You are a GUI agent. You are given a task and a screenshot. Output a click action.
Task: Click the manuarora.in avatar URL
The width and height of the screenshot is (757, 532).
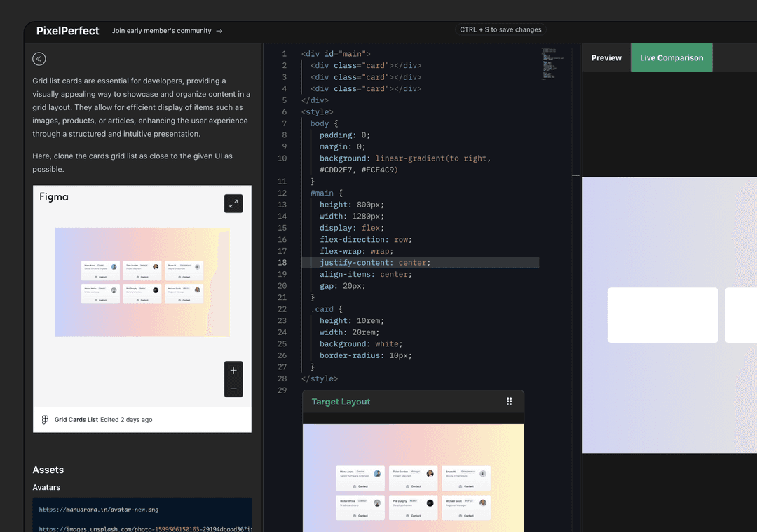[98, 510]
